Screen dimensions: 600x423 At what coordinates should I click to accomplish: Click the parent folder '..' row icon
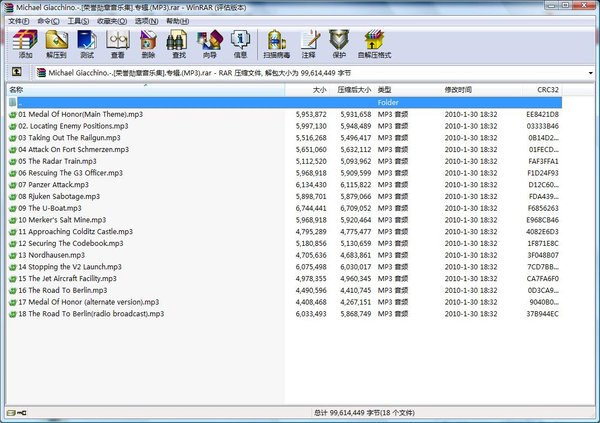click(13, 102)
